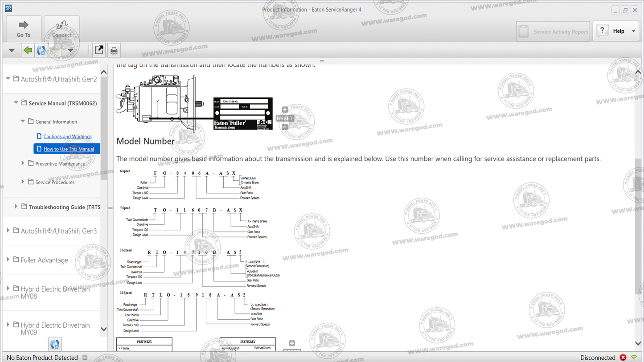The width and height of the screenshot is (644, 362).
Task: Expand the Service Procedures section
Action: coord(23,182)
